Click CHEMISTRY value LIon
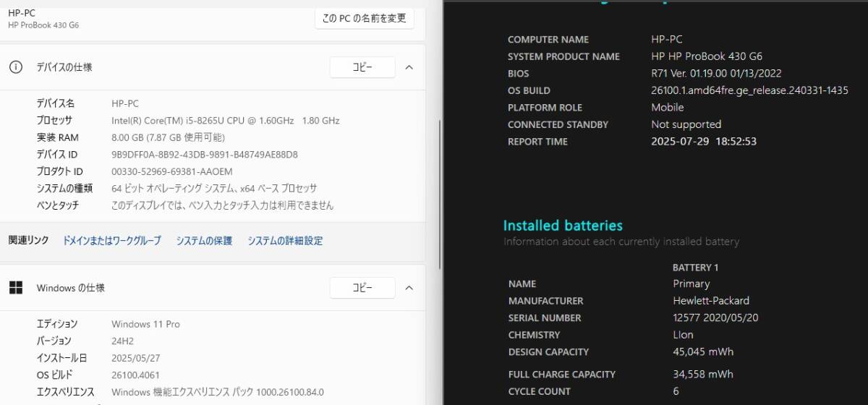Screen dimensions: 868x405 [683, 335]
